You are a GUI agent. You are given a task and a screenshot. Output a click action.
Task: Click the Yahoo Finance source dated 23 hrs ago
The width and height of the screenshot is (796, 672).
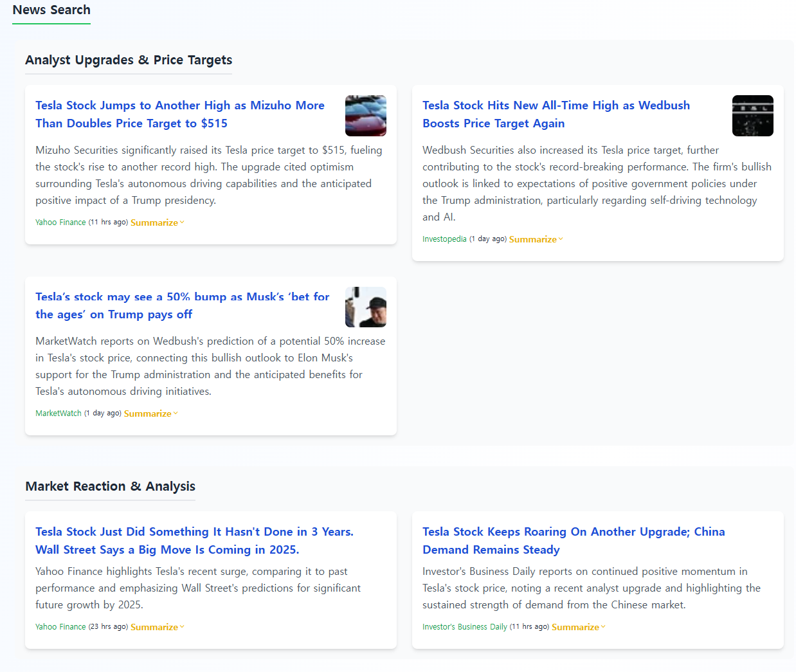click(x=60, y=627)
